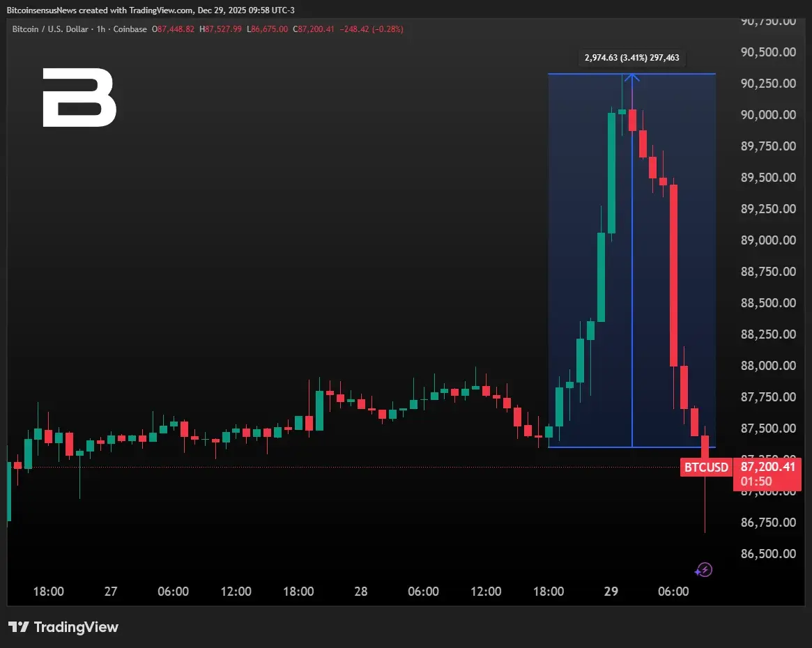
Task: Click the TradingView text at bottom left
Action: click(76, 627)
